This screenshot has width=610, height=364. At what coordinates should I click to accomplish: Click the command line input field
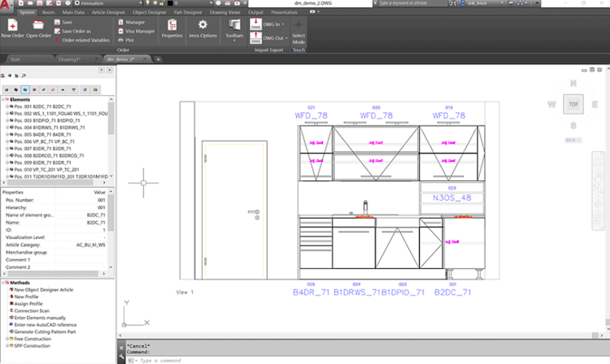[366, 361]
